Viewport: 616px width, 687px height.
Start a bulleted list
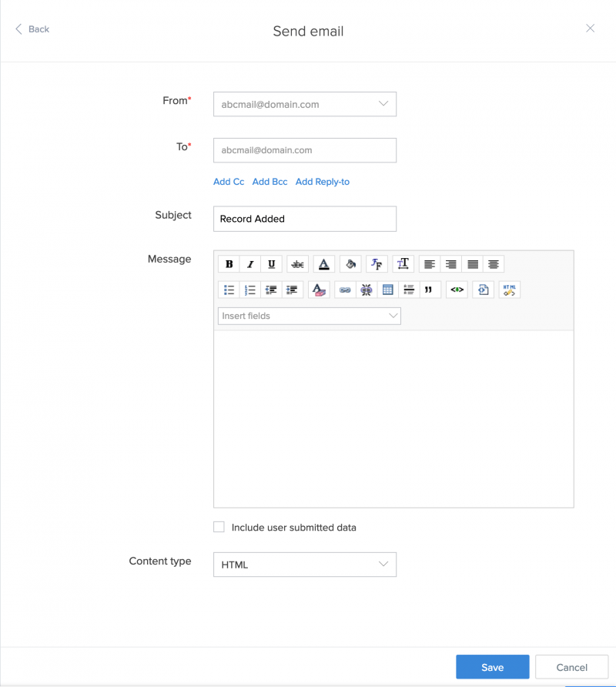click(229, 290)
